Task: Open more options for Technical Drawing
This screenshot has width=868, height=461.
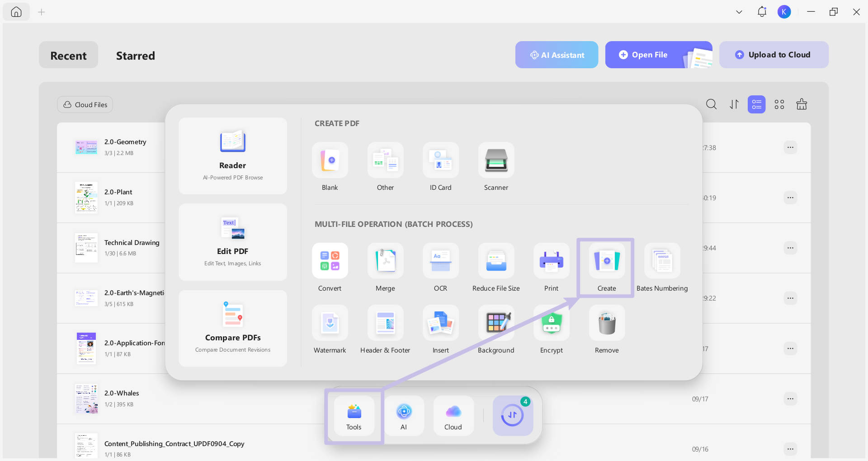Action: point(790,248)
